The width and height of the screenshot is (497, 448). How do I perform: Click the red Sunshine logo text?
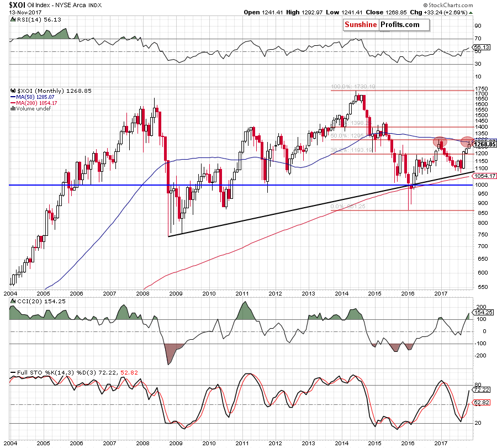[361, 25]
